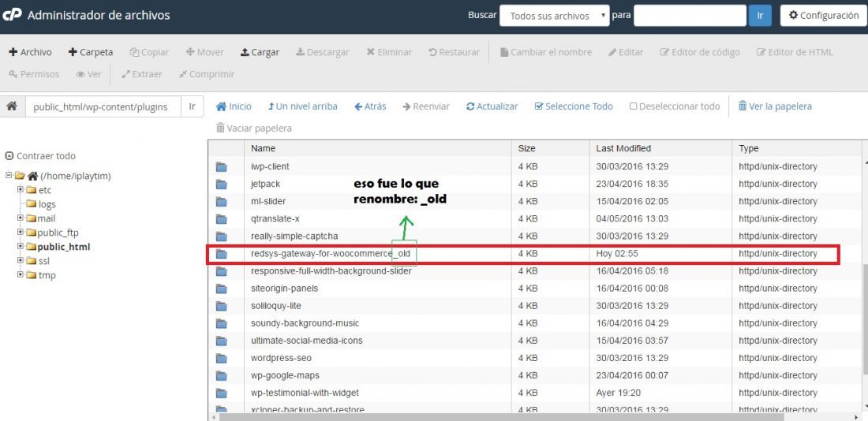The width and height of the screenshot is (868, 421).
Task: Click the Reenviar navigation link
Action: [426, 106]
